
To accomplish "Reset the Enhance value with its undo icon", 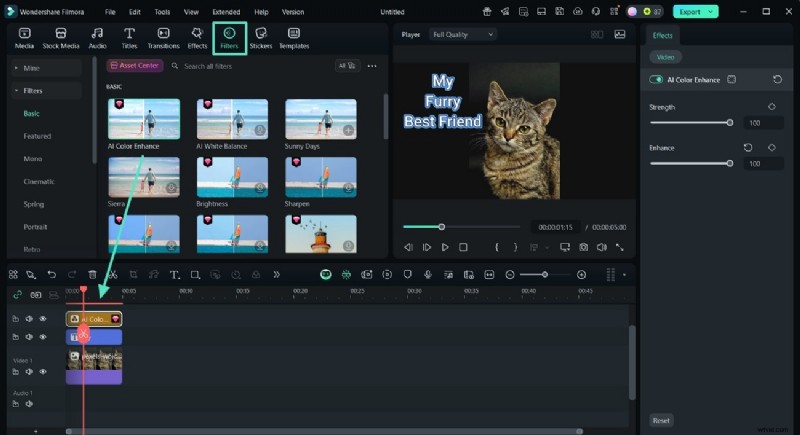I will click(747, 148).
